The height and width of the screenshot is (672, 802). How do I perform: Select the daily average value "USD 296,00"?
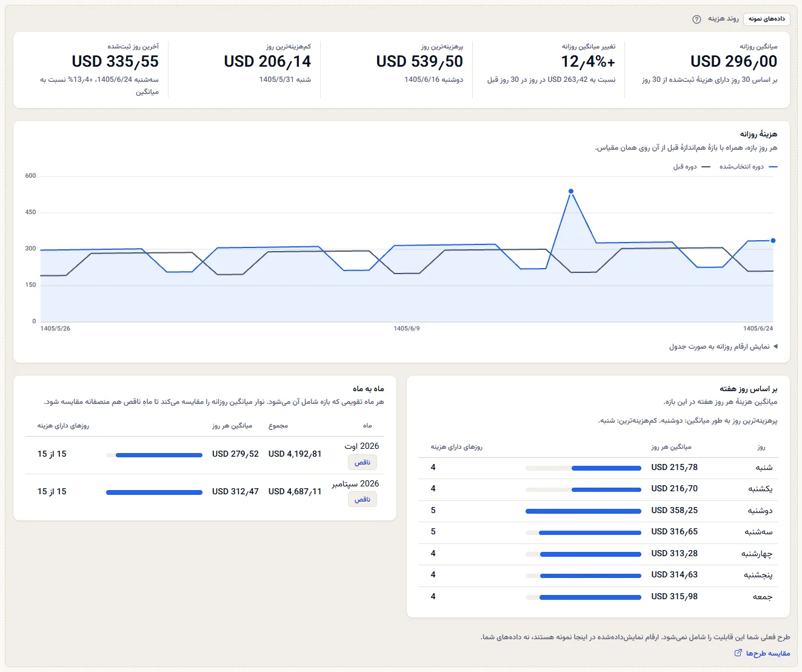point(733,61)
